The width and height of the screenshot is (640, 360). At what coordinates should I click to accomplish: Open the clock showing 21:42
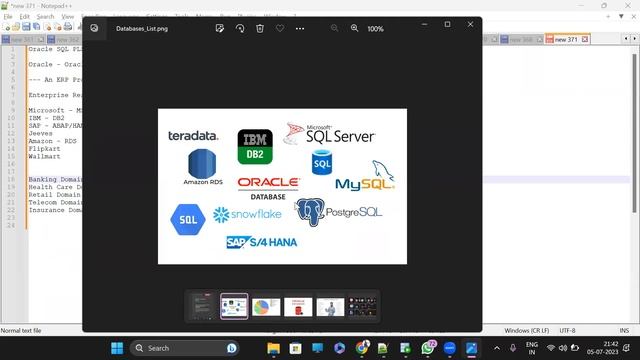point(602,348)
